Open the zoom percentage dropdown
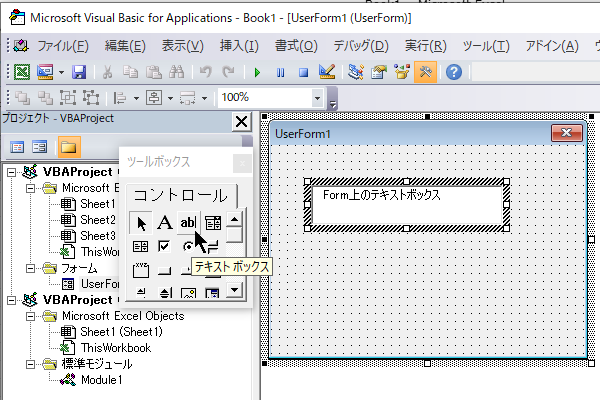This screenshot has width=600, height=400. (x=318, y=98)
